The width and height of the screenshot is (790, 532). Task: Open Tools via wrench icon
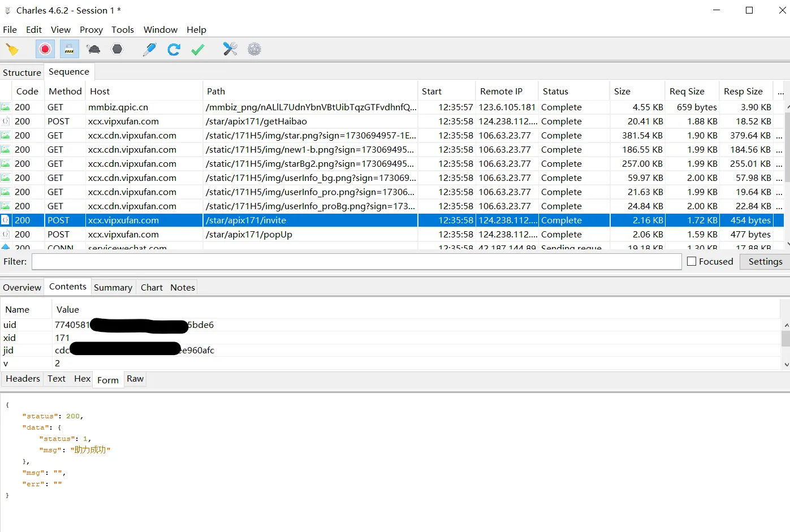pos(230,49)
